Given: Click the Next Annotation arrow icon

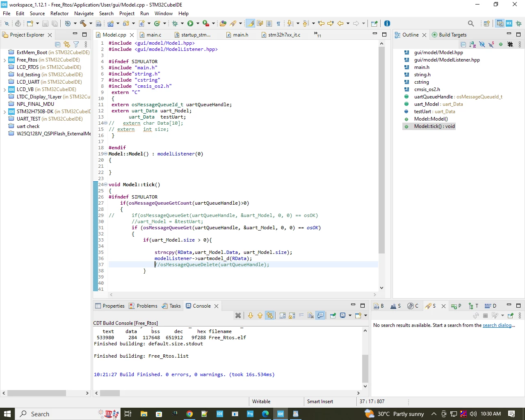Looking at the screenshot, I should point(290,23).
